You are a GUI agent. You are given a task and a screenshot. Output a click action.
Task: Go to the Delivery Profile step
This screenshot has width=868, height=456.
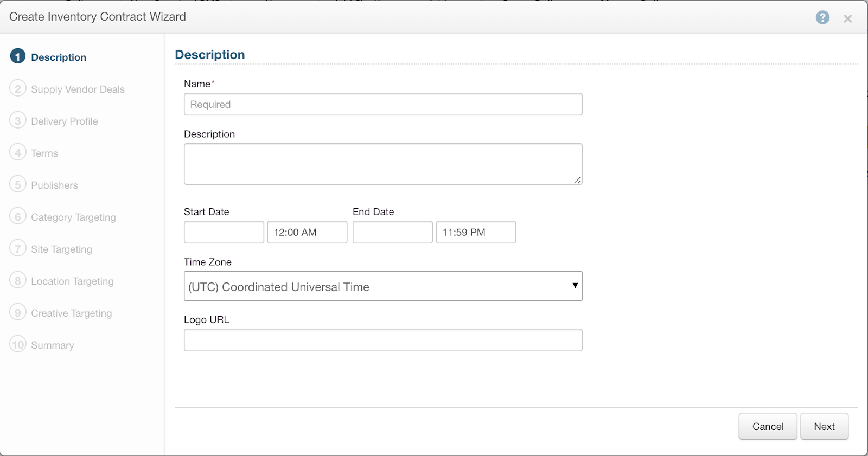[x=64, y=121]
